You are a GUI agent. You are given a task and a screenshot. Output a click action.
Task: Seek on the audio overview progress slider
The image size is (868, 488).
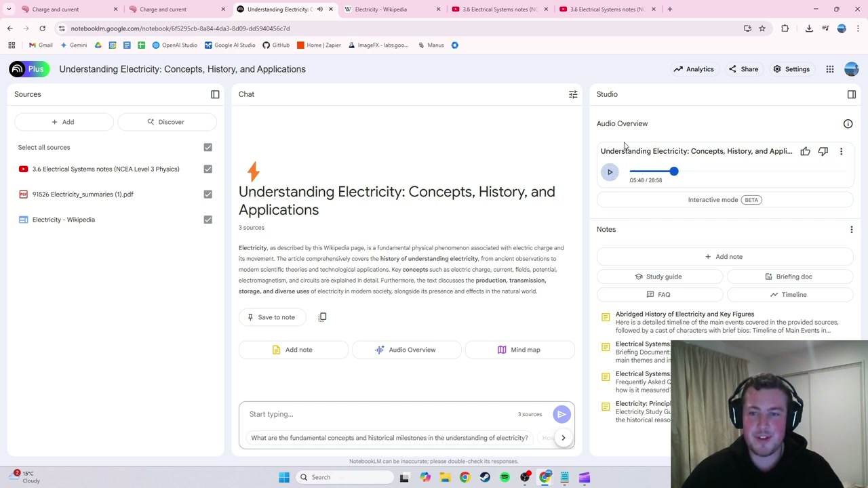739,171
